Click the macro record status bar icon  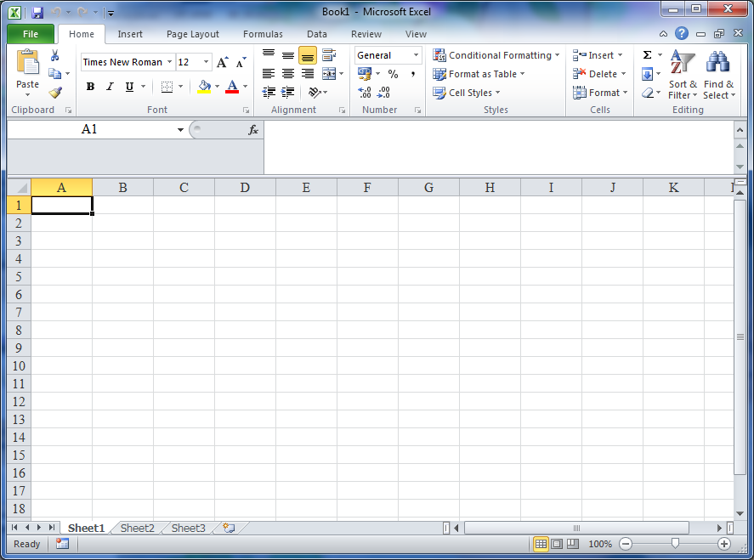point(63,544)
